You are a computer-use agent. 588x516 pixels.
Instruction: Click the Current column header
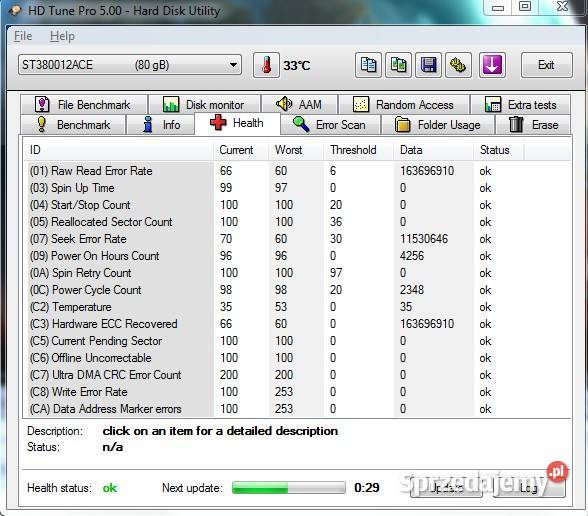tap(241, 150)
